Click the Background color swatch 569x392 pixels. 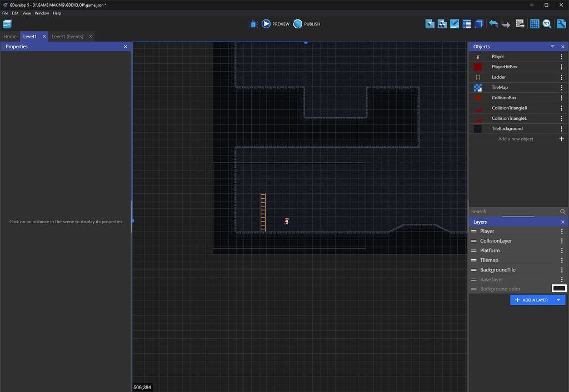pos(558,288)
